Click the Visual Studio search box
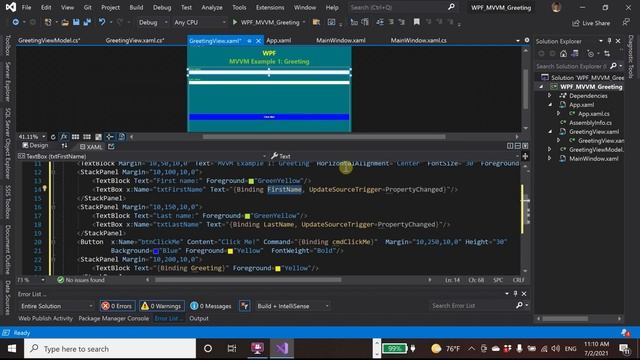Screen dimensions: 640x360 (402, 7)
